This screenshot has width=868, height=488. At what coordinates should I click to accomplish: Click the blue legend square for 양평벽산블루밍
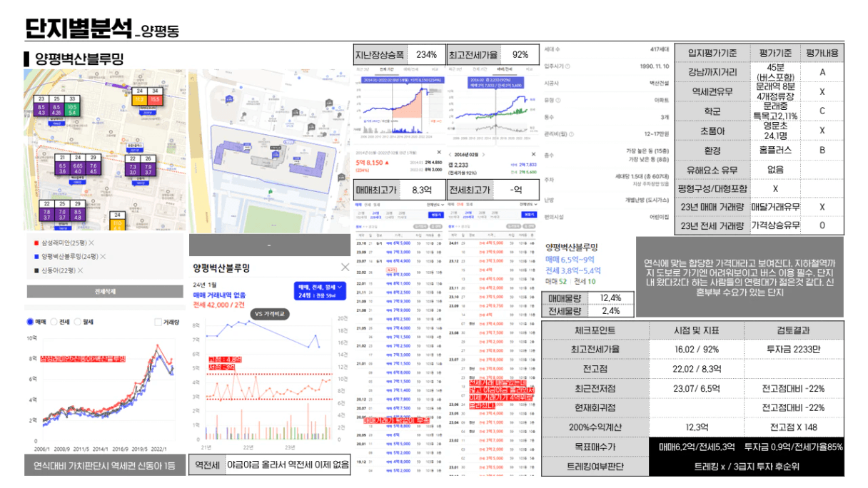36,256
